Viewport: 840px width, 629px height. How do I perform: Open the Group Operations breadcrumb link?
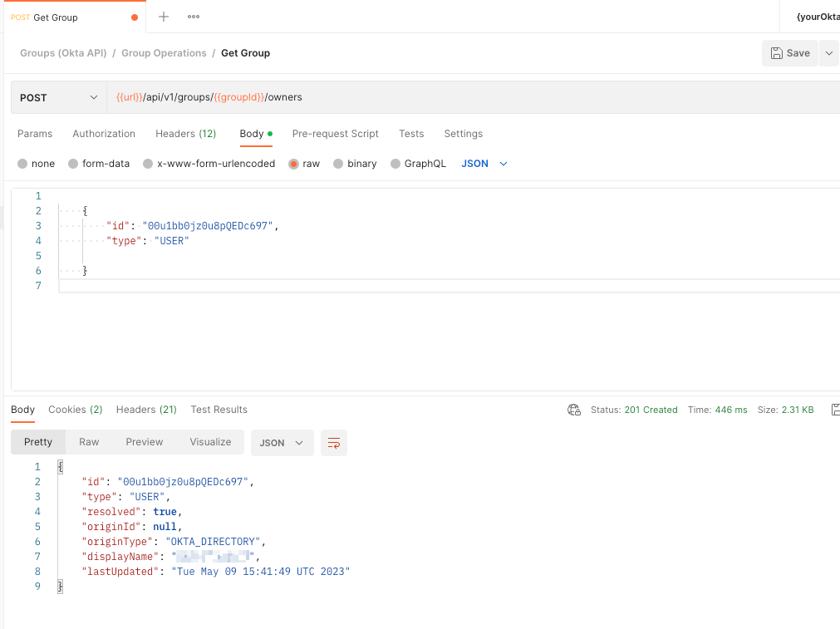tap(164, 52)
